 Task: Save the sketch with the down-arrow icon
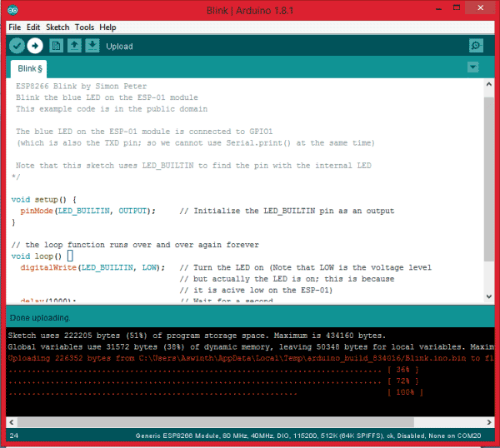tap(92, 46)
